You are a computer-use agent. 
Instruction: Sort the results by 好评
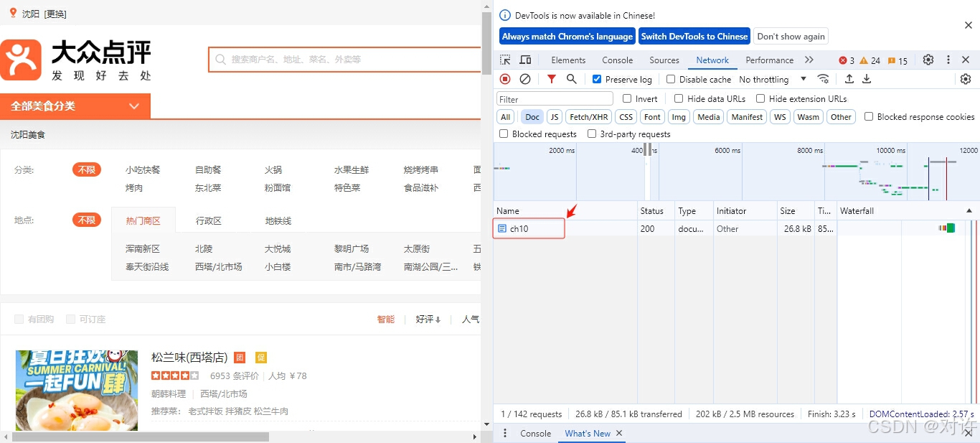[428, 319]
